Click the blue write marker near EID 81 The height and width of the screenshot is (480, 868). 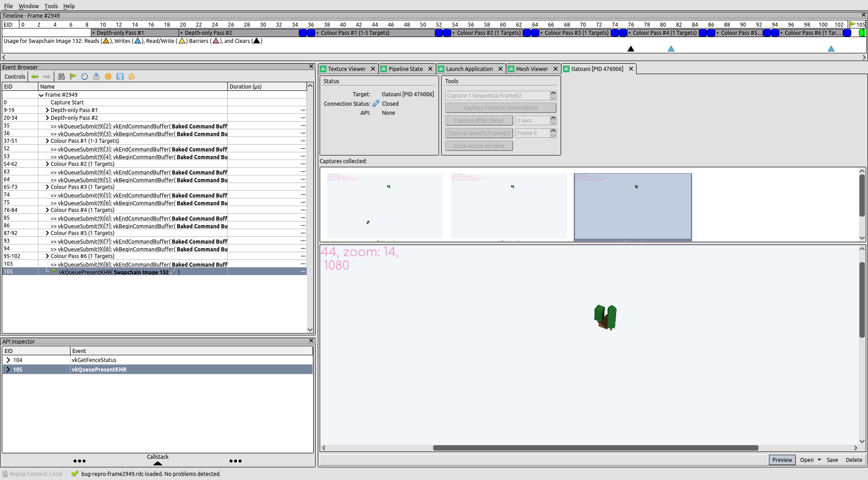[x=671, y=48]
